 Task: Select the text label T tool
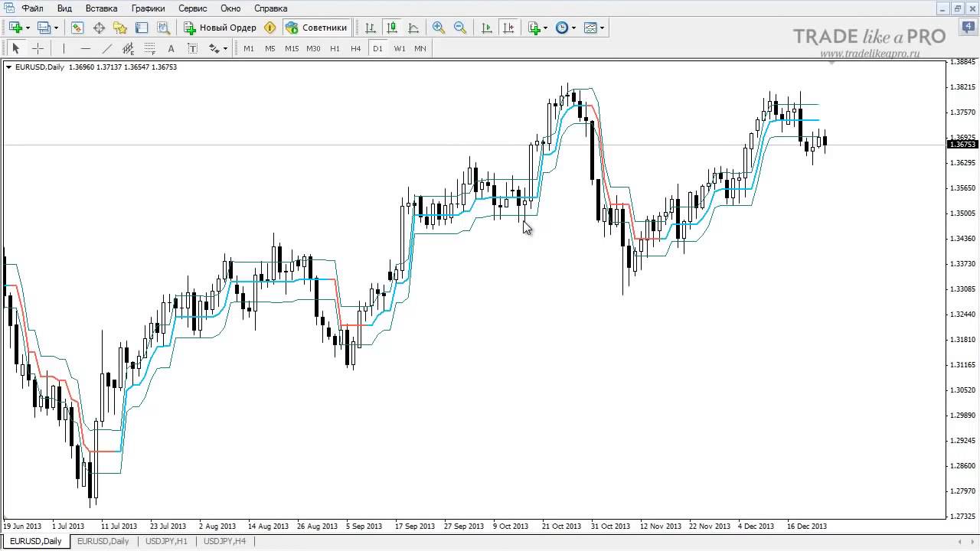[x=192, y=48]
